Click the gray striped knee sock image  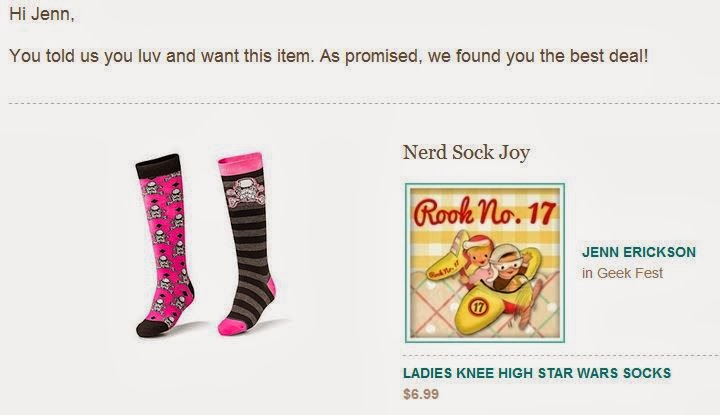pyautogui.click(x=247, y=243)
